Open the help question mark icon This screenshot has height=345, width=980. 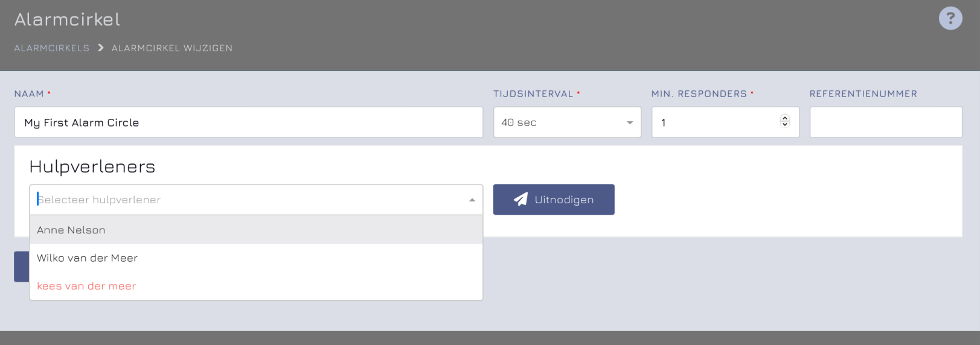tap(950, 18)
